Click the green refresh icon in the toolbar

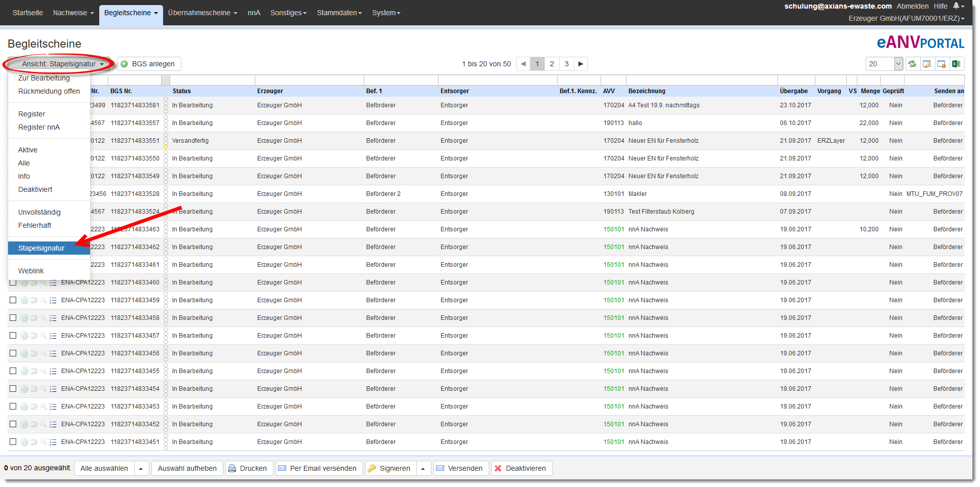click(912, 64)
